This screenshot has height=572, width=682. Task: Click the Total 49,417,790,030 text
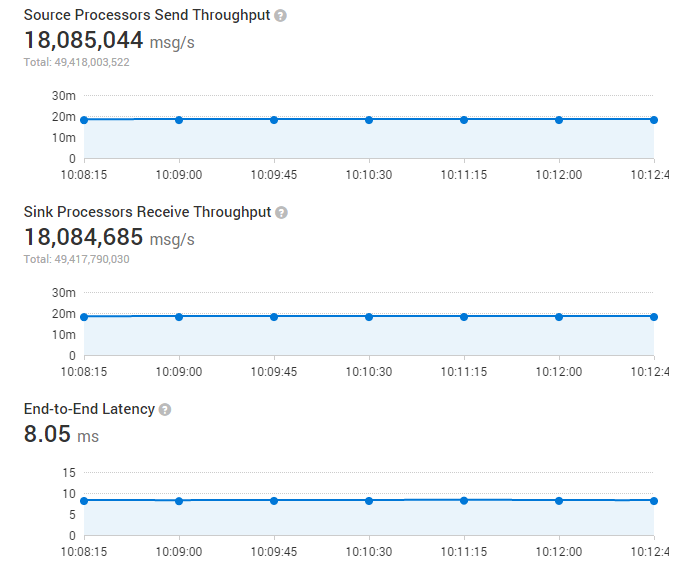click(x=77, y=259)
